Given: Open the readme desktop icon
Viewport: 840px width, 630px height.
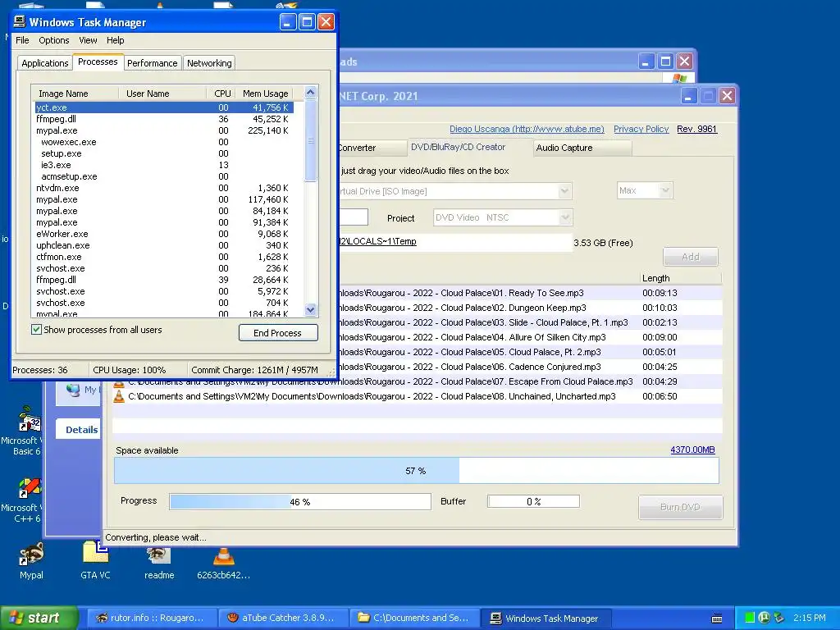Looking at the screenshot, I should point(159,555).
